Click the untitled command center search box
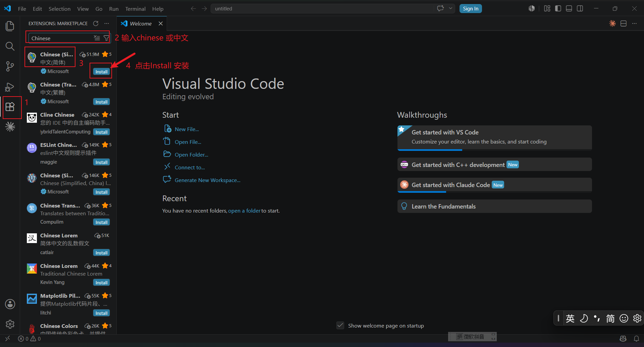Screen dimensions: 644x347 (x=322, y=9)
